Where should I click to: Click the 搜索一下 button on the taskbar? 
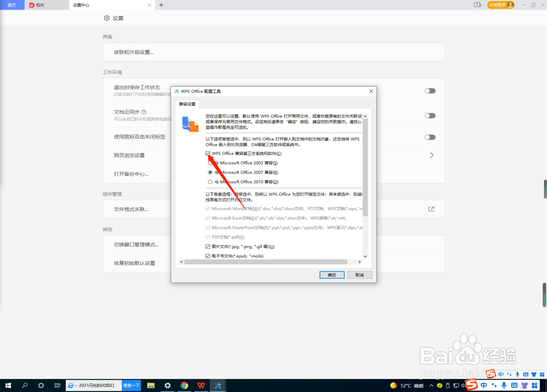(131, 385)
